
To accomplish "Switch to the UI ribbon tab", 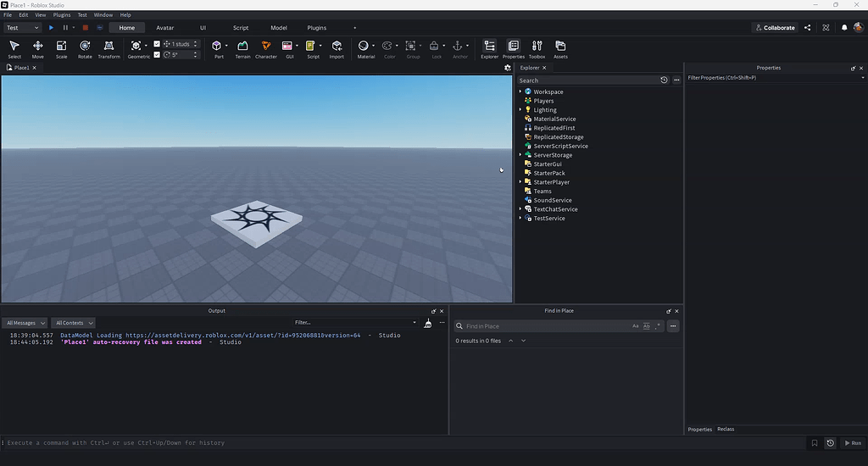I will coord(203,28).
